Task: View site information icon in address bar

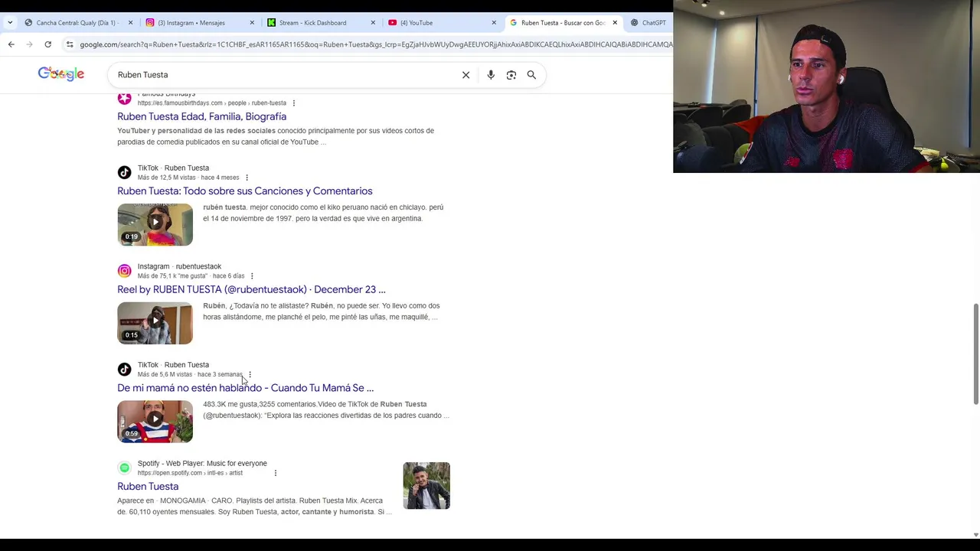Action: (70, 44)
